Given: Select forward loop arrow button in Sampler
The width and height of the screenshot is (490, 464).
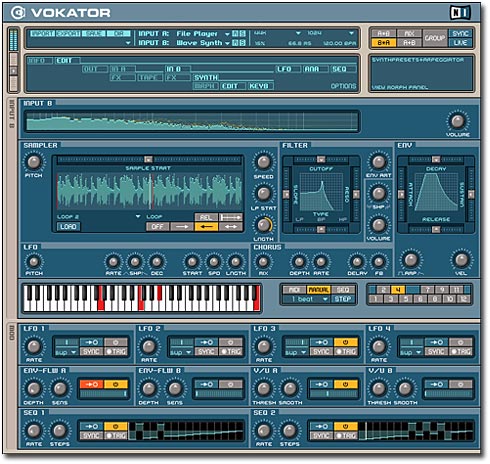Looking at the screenshot, I should click(x=182, y=227).
